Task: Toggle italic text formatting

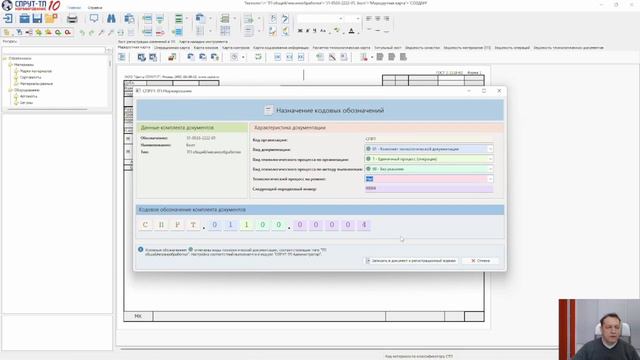Action: click(x=307, y=31)
